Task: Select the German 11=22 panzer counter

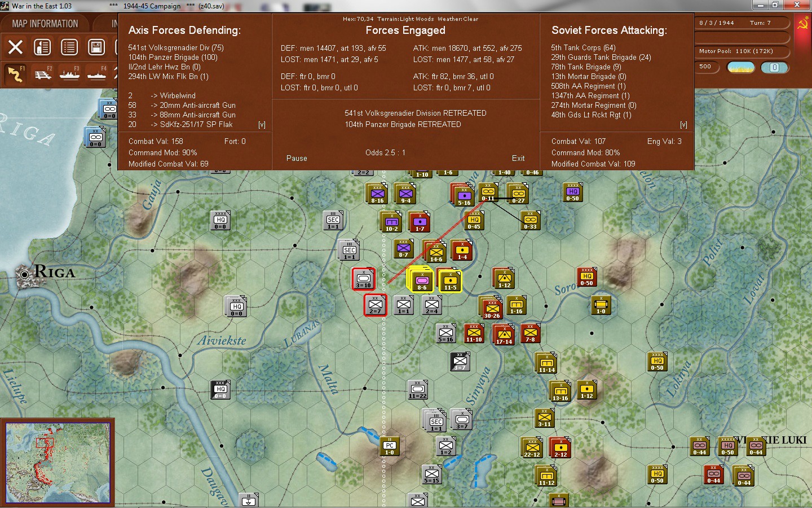Action: pos(417,389)
